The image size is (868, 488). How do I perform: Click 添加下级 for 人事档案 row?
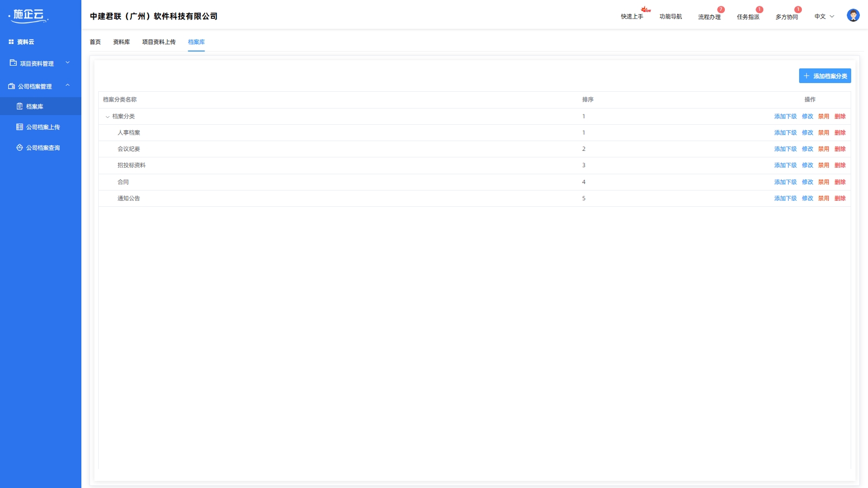786,132
